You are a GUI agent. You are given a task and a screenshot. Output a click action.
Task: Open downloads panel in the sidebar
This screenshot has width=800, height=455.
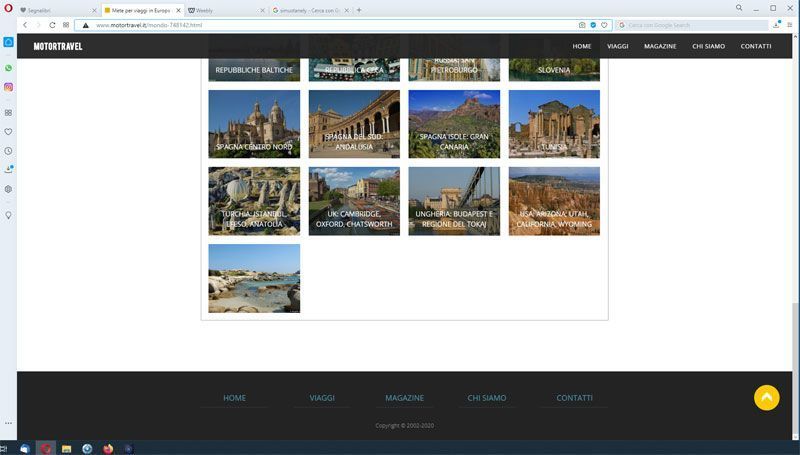pyautogui.click(x=8, y=170)
